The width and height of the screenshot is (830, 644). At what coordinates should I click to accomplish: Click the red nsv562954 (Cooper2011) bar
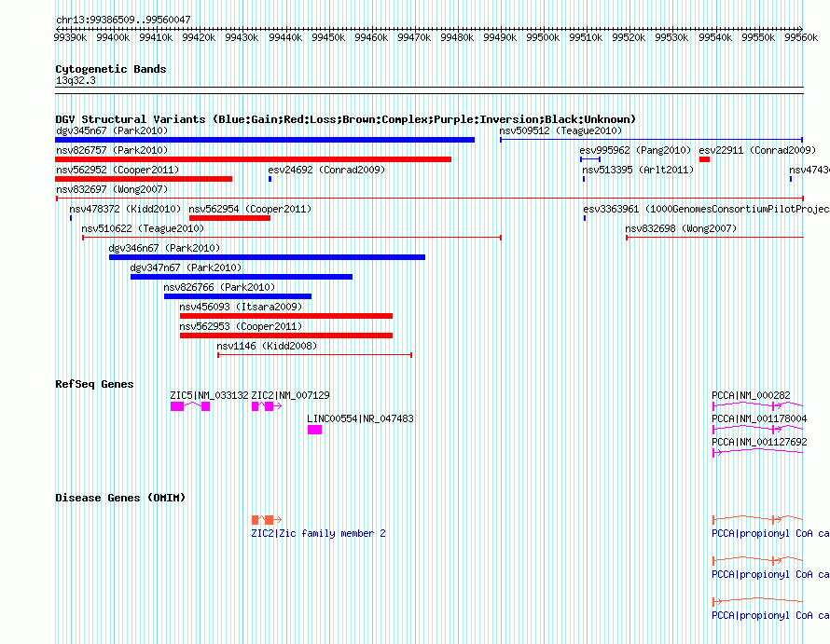pyautogui.click(x=229, y=218)
